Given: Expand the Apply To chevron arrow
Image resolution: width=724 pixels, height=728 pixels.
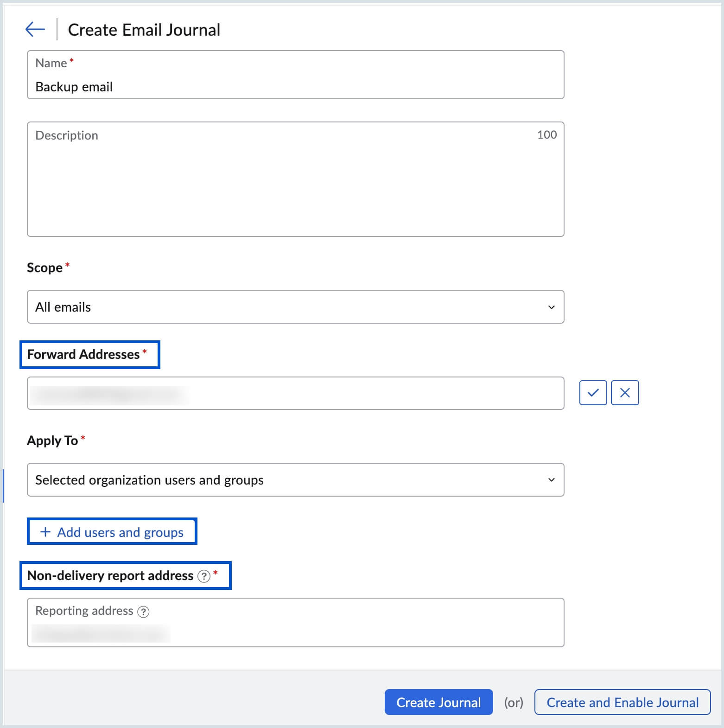Looking at the screenshot, I should pos(551,480).
